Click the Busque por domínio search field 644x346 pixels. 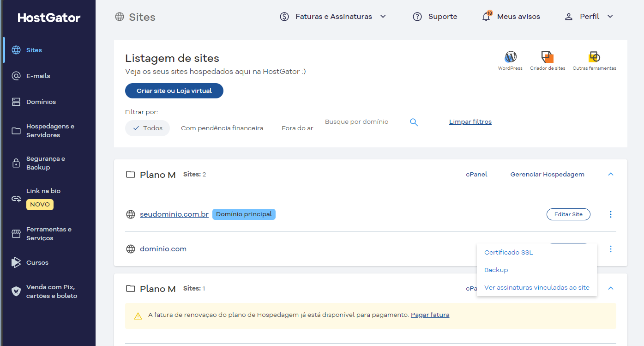pos(365,122)
